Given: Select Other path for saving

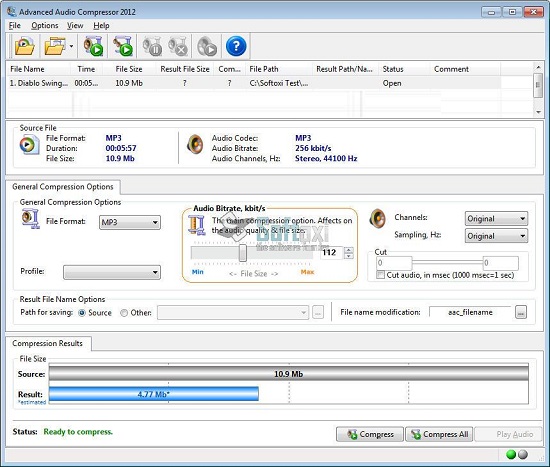Looking at the screenshot, I should (124, 313).
